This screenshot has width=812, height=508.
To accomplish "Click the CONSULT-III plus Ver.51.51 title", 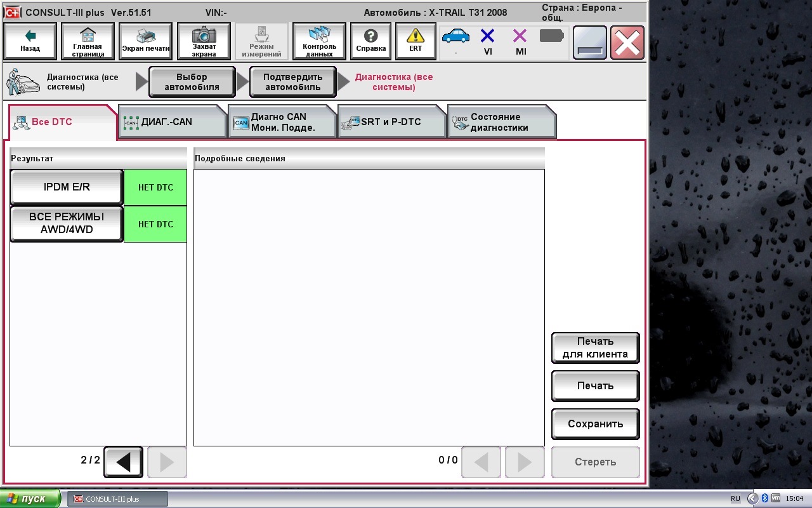I will coord(88,13).
